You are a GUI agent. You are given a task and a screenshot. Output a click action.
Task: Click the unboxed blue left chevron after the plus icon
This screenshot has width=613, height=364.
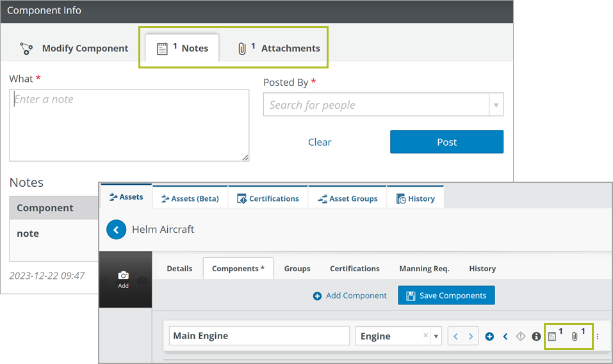[x=505, y=336]
